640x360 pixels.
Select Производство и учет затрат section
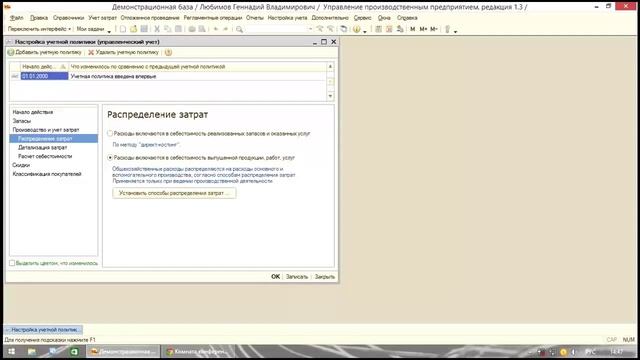click(x=46, y=130)
